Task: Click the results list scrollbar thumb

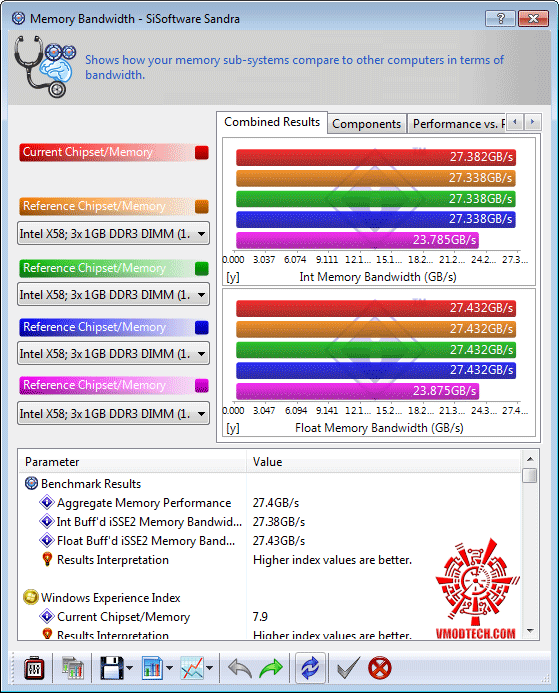Action: 530,476
